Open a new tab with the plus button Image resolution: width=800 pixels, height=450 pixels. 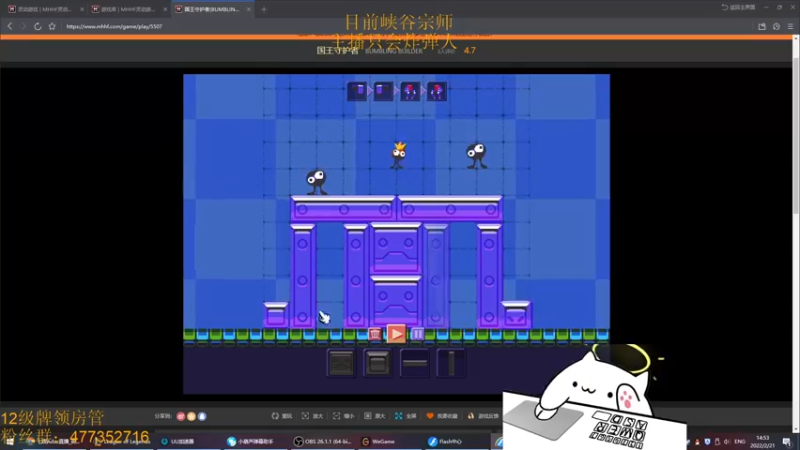pos(264,9)
